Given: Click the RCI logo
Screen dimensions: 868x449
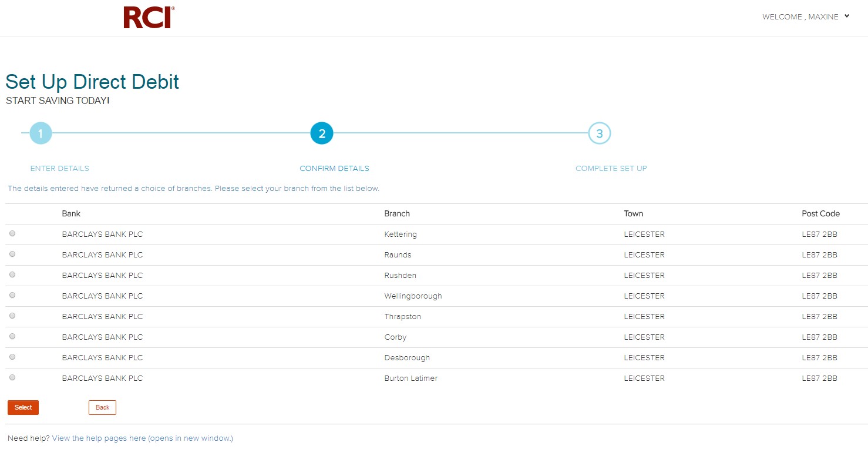Looking at the screenshot, I should click(149, 18).
